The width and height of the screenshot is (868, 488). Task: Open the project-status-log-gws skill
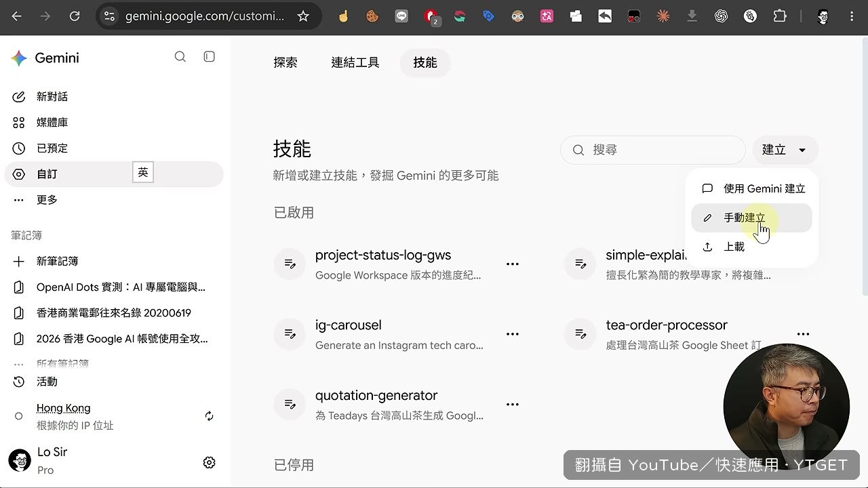coord(383,256)
